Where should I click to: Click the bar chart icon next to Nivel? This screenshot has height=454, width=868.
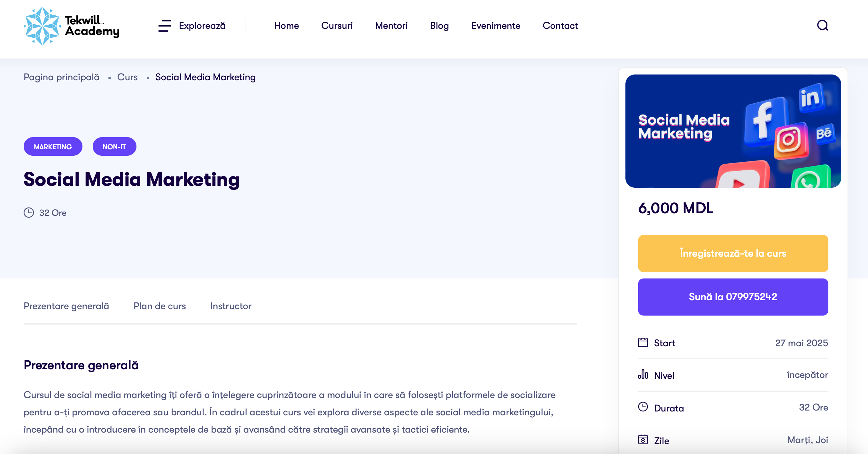coord(643,374)
